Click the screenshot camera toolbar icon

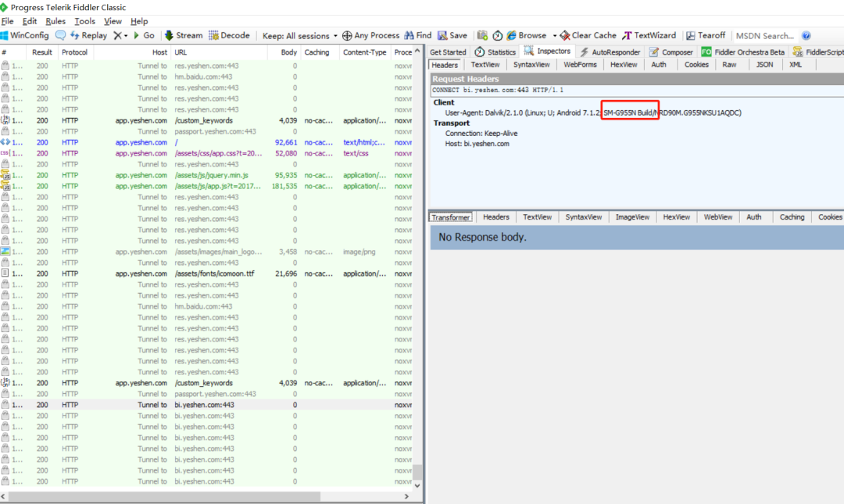click(482, 35)
